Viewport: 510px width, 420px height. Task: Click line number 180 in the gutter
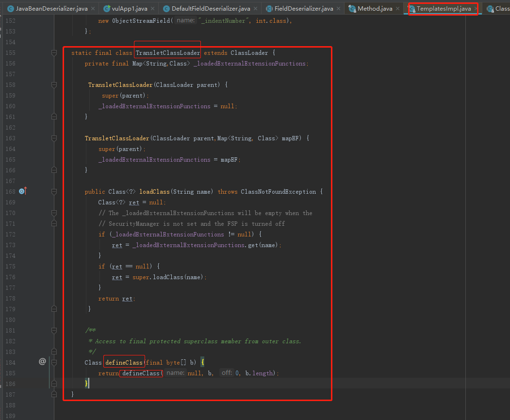[10, 320]
